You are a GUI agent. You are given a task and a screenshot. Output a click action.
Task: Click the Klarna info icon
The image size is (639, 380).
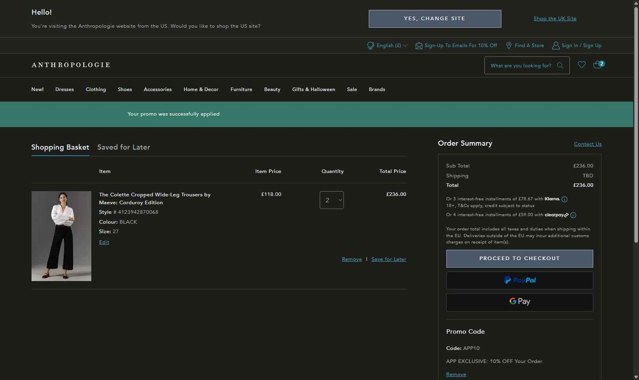(564, 199)
